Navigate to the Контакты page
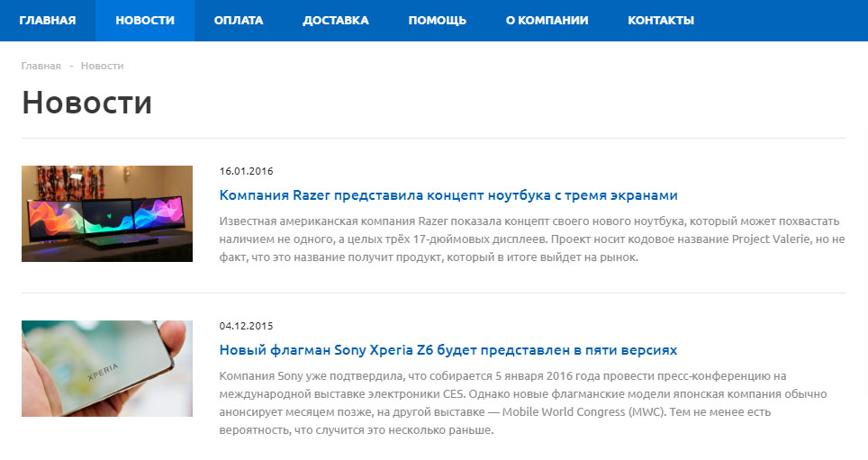The width and height of the screenshot is (868, 460). point(661,21)
